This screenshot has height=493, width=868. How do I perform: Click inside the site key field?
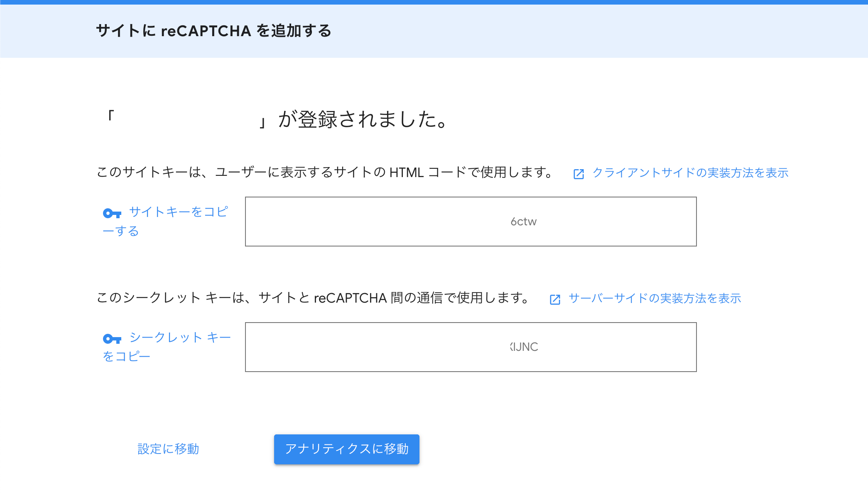click(x=471, y=222)
